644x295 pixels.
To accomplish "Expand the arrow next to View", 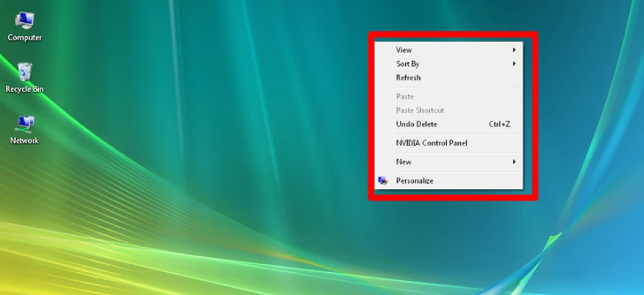I will (515, 50).
